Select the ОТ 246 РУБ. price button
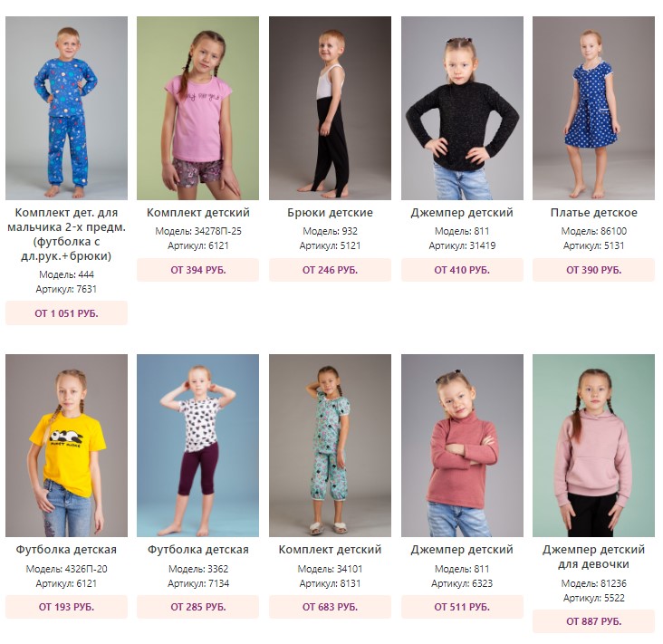Image resolution: width=663 pixels, height=644 pixels. point(330,270)
